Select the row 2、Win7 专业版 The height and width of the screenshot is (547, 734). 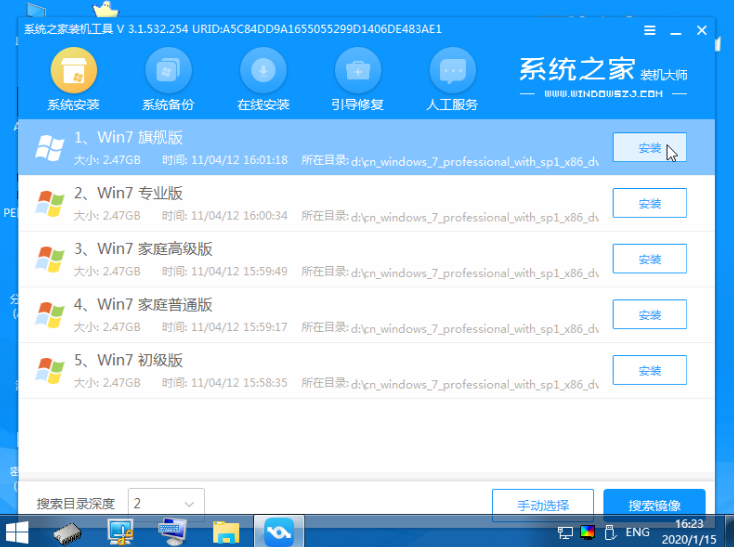[x=366, y=203]
